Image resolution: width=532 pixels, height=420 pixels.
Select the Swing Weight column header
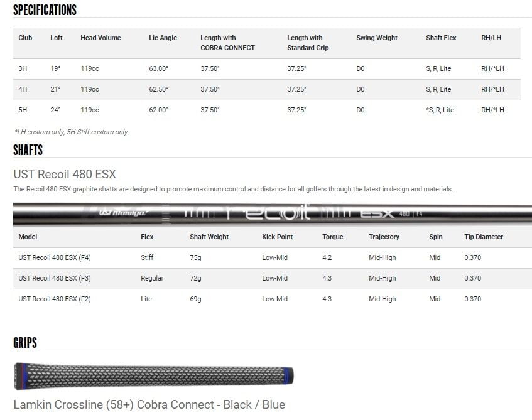tap(377, 38)
